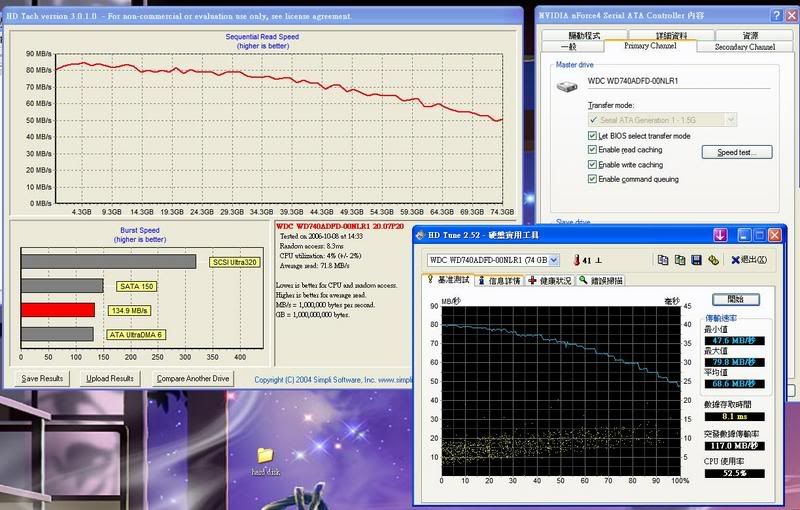Click the HD Tune application icon in its title bar

[x=420, y=235]
